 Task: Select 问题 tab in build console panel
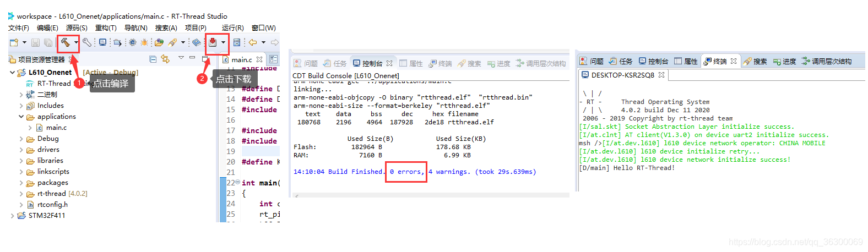pyautogui.click(x=306, y=63)
